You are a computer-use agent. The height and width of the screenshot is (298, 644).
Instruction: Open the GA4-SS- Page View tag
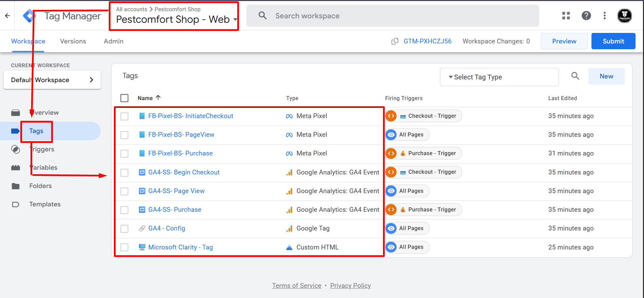pyautogui.click(x=177, y=191)
